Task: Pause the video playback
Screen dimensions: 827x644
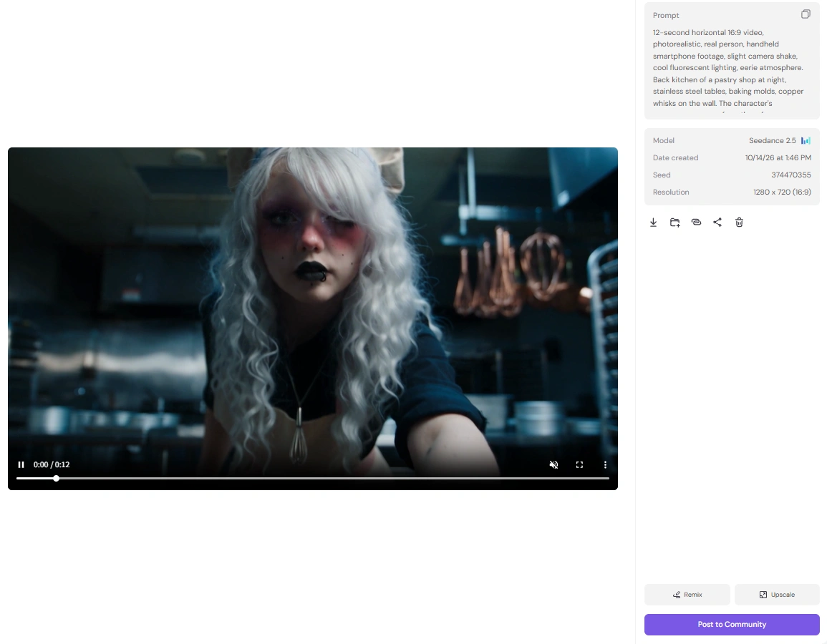Action: (x=21, y=465)
